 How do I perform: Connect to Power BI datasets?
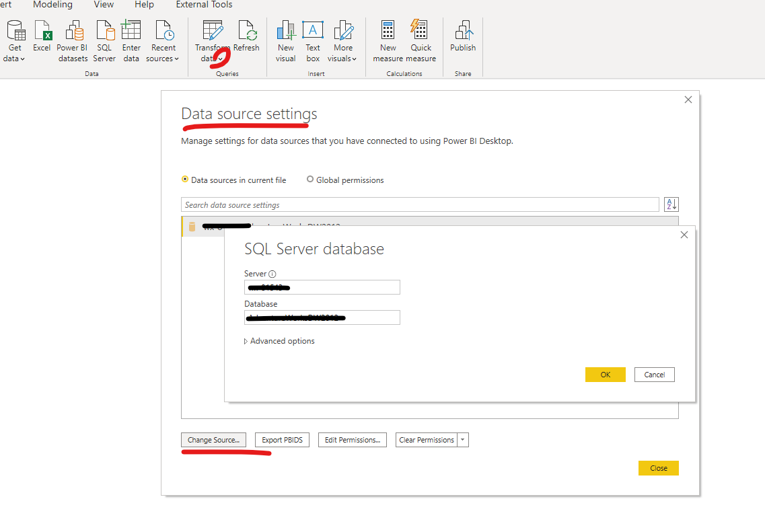tap(73, 41)
